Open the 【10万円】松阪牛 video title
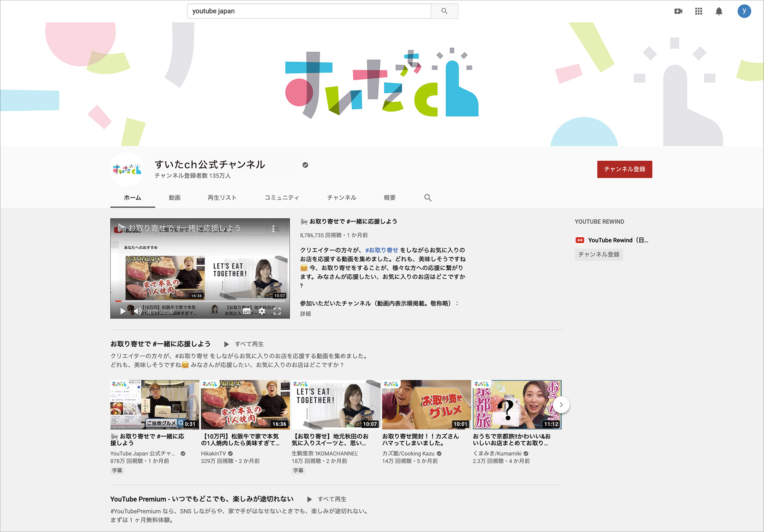Image resolution: width=764 pixels, height=532 pixels. pos(240,440)
